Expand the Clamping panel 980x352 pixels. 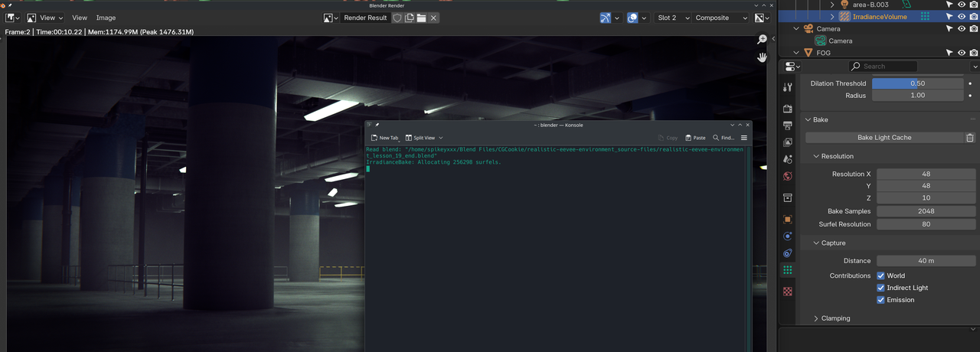point(835,318)
